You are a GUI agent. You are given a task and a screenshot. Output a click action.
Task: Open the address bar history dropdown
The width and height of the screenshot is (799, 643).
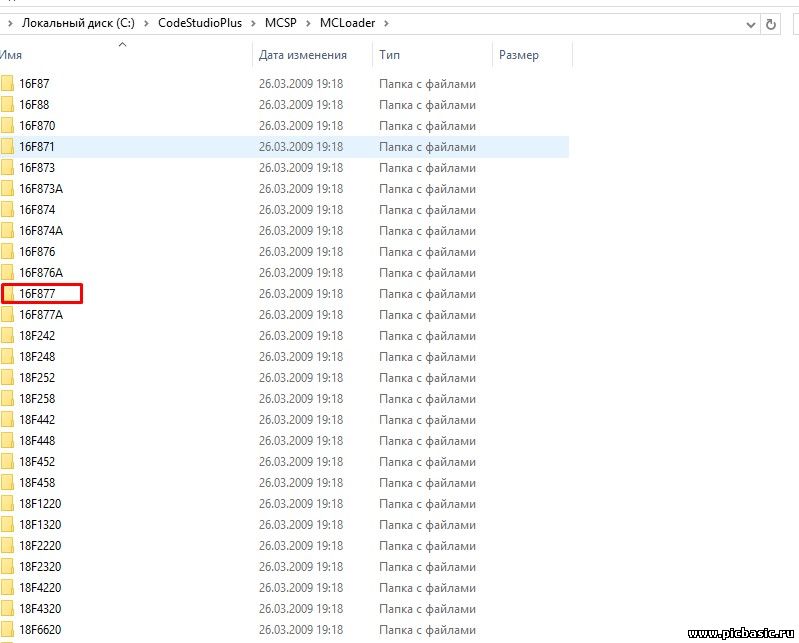coord(751,24)
